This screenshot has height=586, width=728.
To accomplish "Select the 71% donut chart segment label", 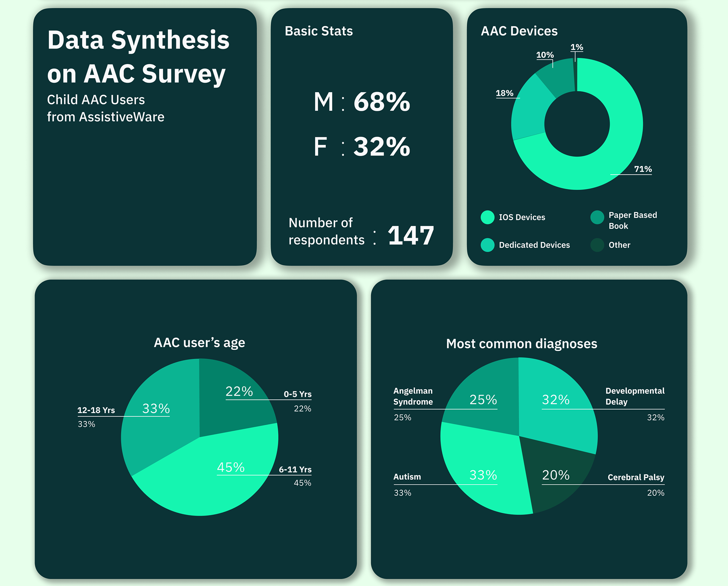I will click(x=643, y=169).
